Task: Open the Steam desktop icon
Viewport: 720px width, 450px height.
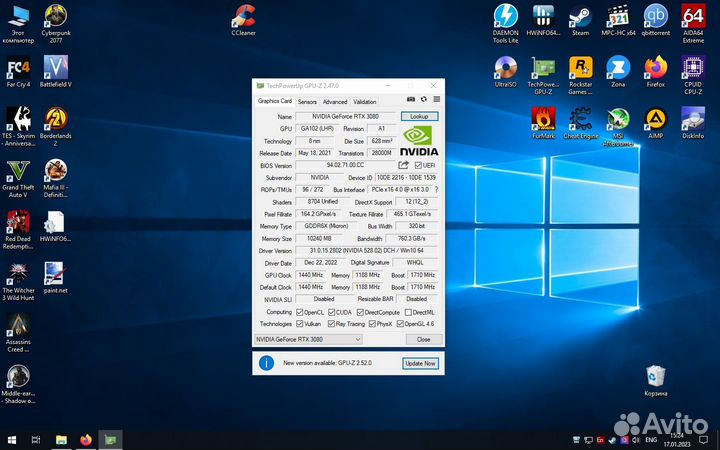Action: coord(580,20)
